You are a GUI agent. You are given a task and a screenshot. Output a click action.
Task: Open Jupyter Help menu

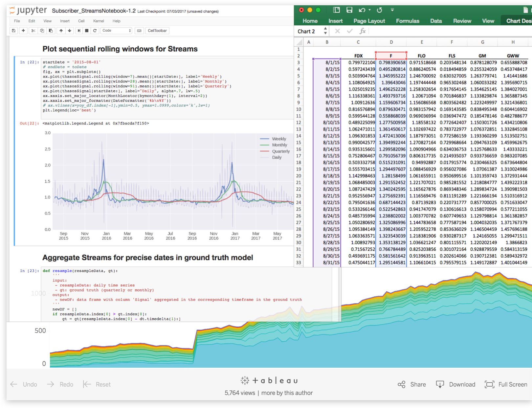point(116,21)
